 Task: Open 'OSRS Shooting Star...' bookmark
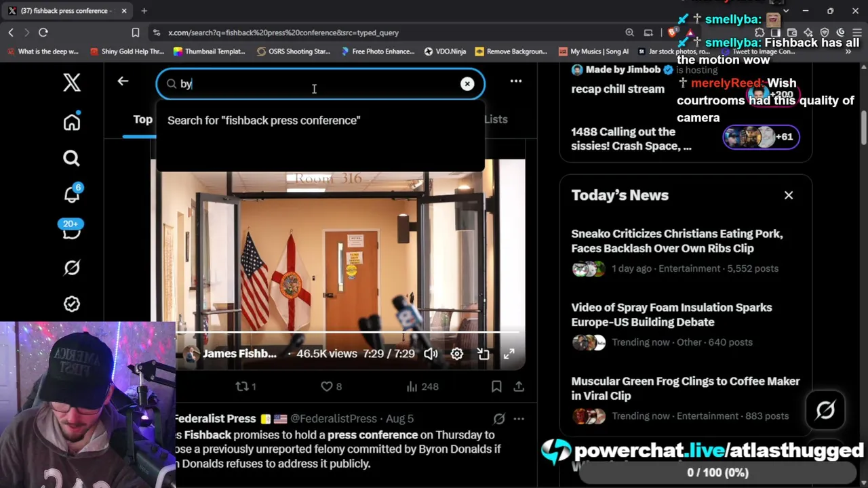(293, 52)
